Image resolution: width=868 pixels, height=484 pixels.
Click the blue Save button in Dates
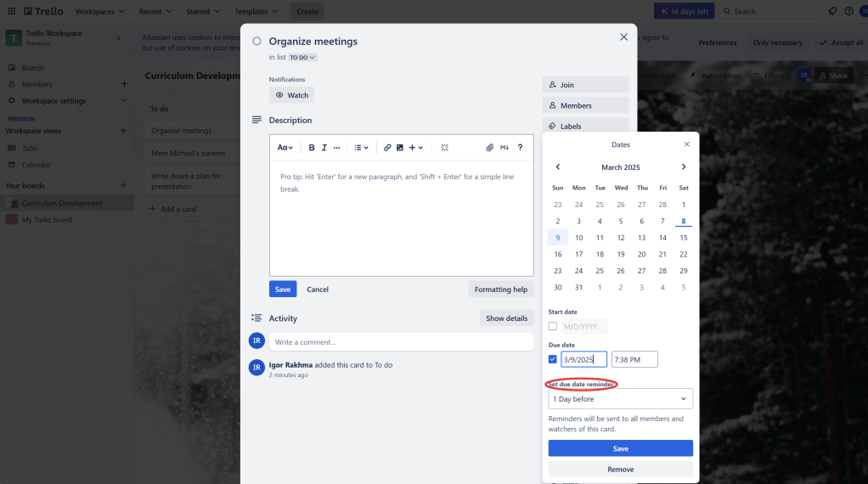[x=620, y=448]
